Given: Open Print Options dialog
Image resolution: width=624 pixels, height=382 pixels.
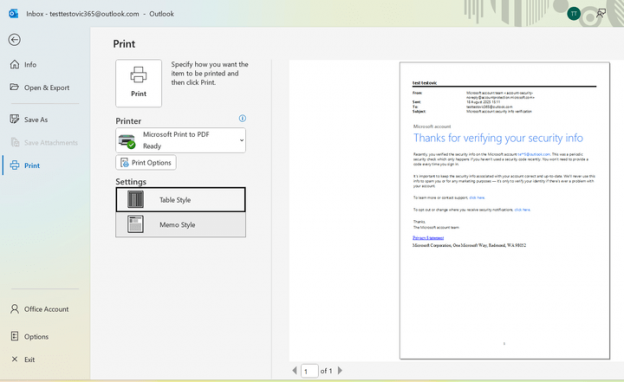Looking at the screenshot, I should (146, 162).
